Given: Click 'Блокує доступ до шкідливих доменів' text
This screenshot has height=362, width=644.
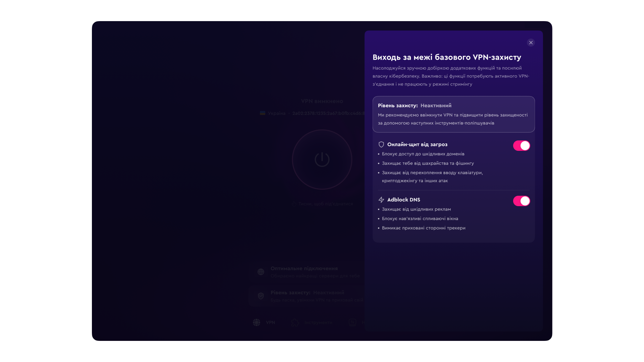Looking at the screenshot, I should [423, 154].
